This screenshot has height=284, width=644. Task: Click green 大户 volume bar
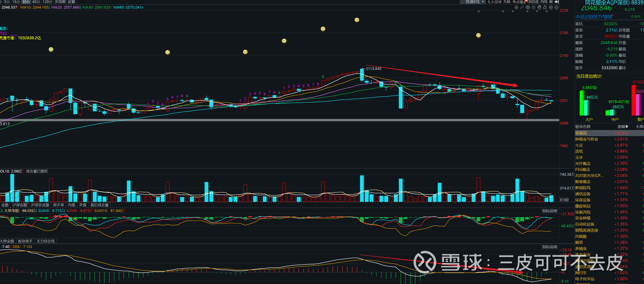coord(582,103)
